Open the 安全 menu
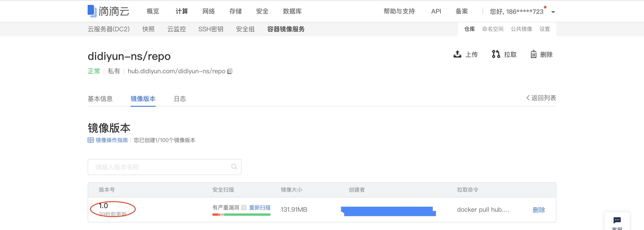 pyautogui.click(x=262, y=11)
